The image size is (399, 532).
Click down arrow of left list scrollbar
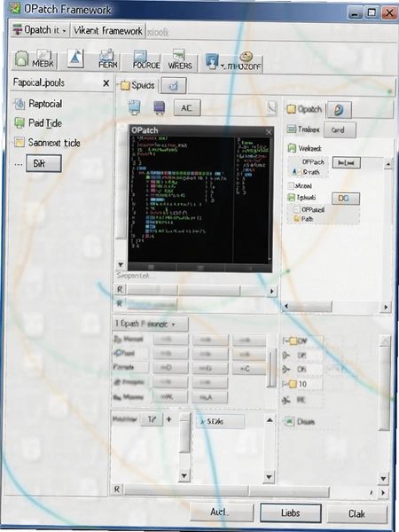184,476
